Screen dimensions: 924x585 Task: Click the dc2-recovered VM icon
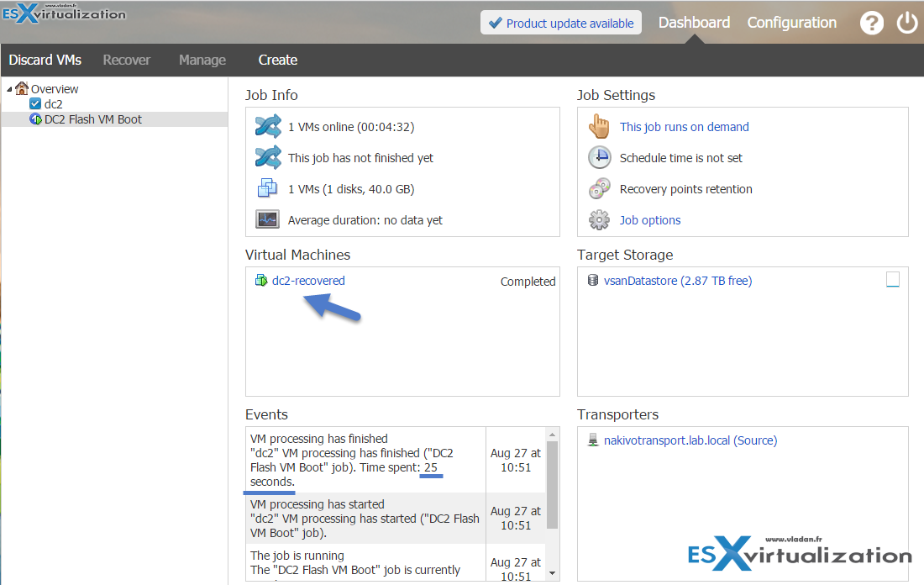click(x=261, y=281)
